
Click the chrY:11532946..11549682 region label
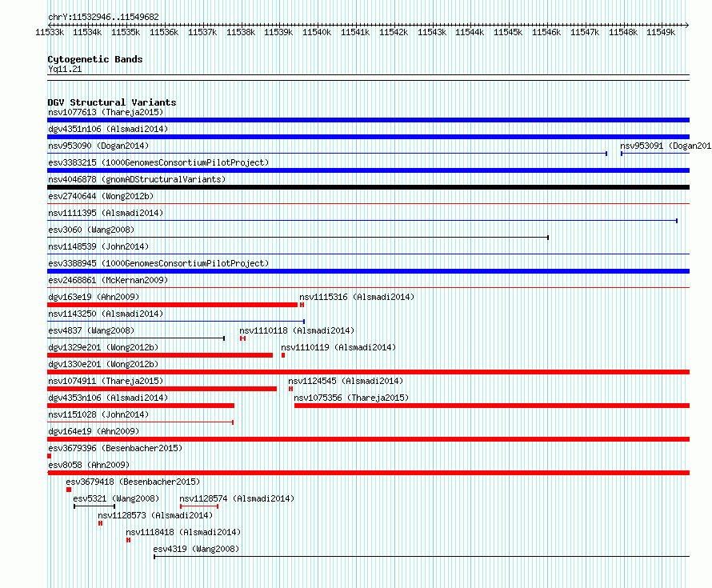coord(103,17)
